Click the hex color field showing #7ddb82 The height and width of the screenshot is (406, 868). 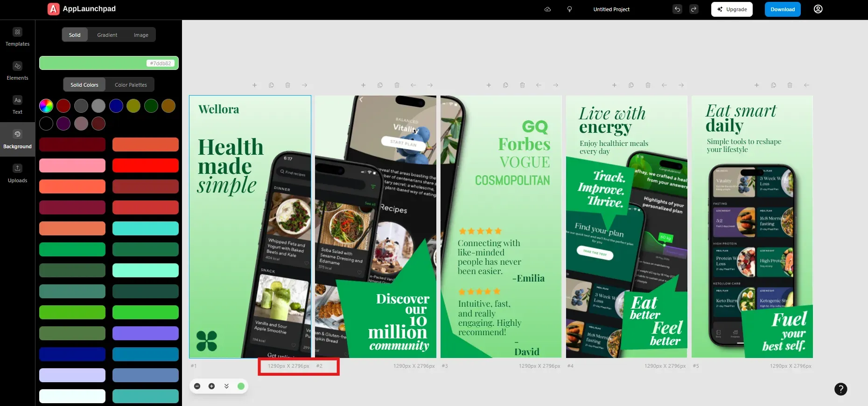160,63
